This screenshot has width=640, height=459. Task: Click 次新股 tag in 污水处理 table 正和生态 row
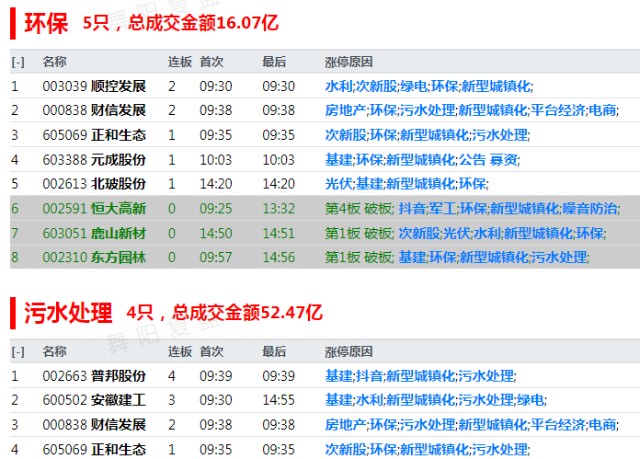coord(346,449)
